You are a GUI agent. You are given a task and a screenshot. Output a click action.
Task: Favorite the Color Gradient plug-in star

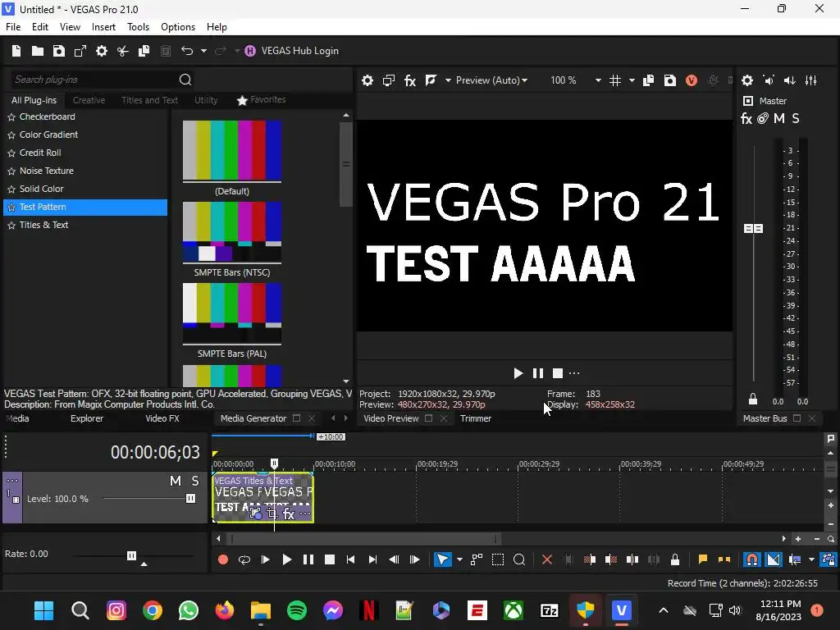11,135
